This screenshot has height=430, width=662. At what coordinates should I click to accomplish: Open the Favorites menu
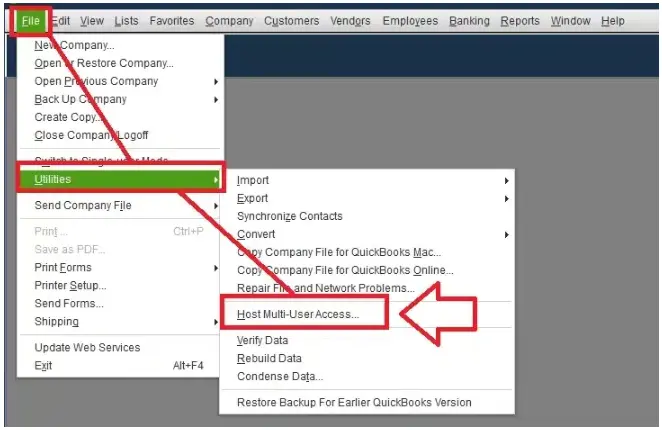click(172, 21)
